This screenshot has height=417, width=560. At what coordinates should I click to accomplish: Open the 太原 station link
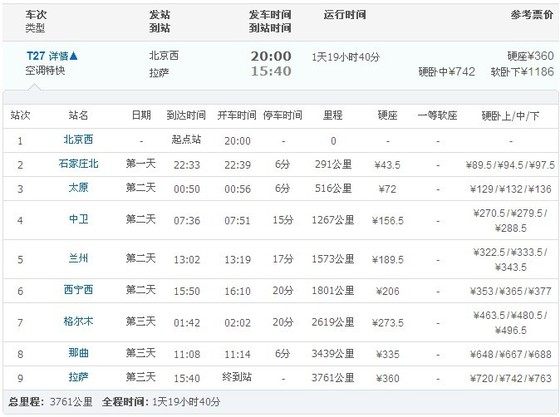[78, 187]
